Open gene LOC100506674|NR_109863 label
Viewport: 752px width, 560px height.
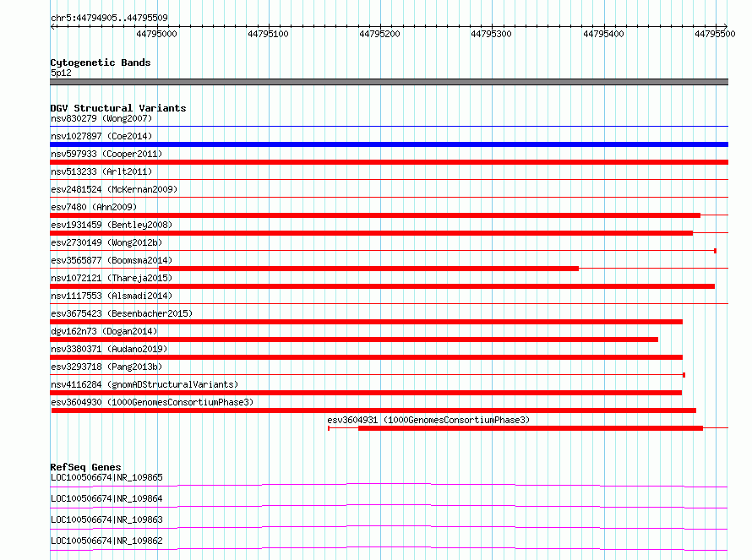[106, 519]
